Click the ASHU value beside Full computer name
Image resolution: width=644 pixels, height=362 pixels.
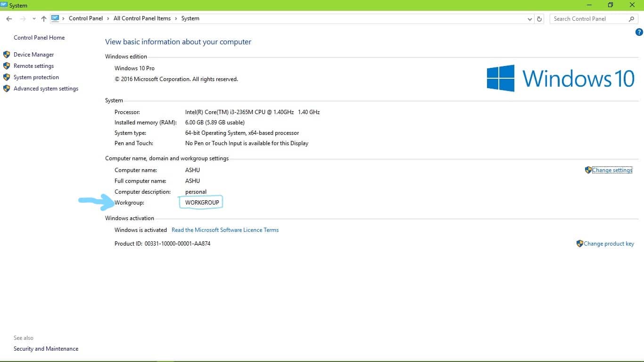tap(192, 181)
